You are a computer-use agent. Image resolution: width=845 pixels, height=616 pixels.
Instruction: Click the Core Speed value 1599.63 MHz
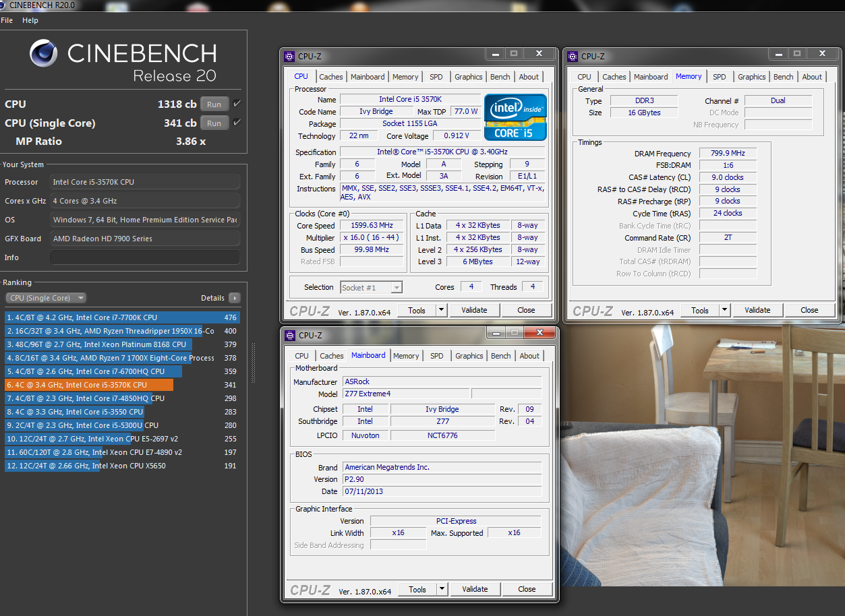(372, 226)
